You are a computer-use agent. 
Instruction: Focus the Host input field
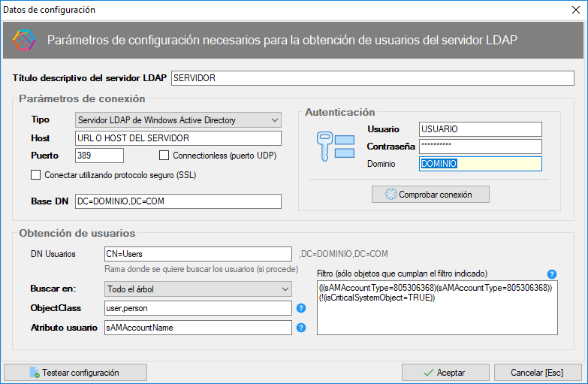[x=178, y=138]
